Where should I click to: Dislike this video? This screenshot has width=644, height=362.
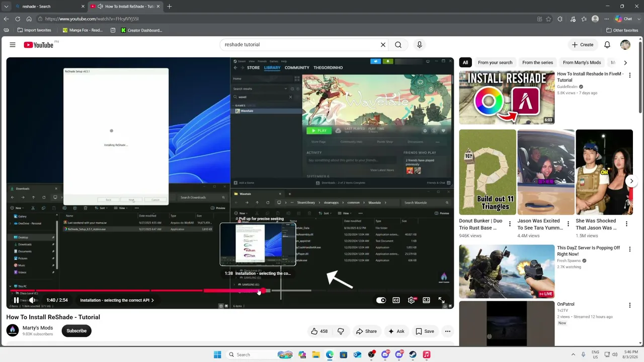pos(341,331)
